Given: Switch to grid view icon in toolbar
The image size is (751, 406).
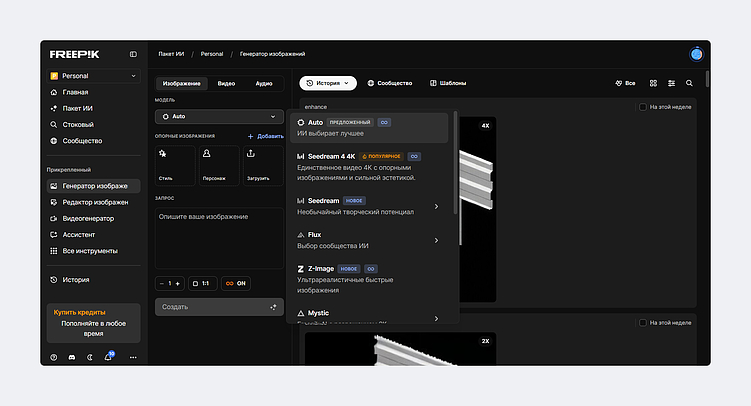Looking at the screenshot, I should pyautogui.click(x=653, y=83).
